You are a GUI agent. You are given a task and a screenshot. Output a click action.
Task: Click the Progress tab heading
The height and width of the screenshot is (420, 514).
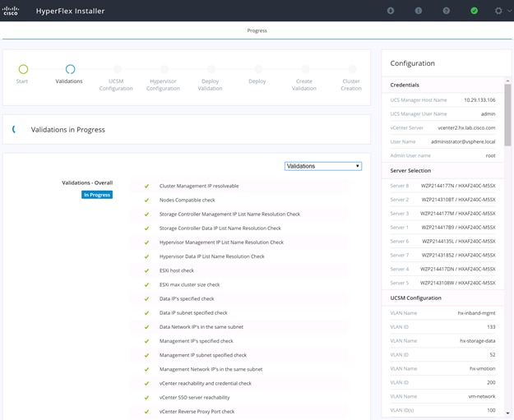pyautogui.click(x=257, y=30)
